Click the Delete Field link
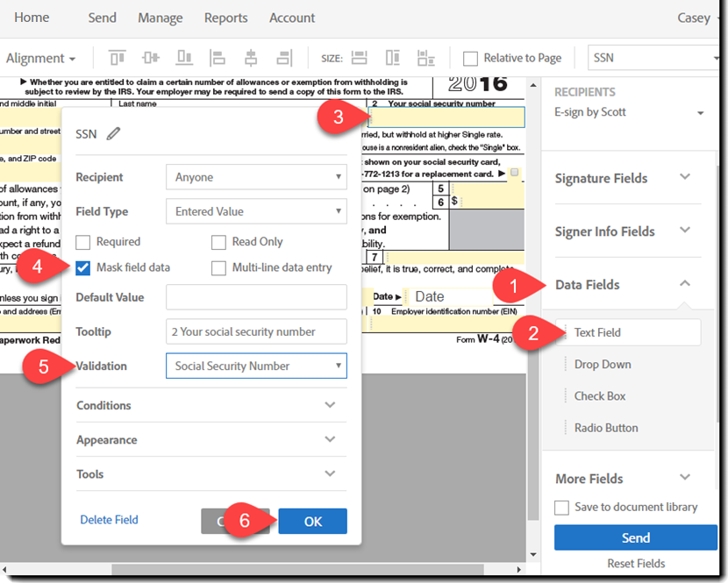 (109, 520)
